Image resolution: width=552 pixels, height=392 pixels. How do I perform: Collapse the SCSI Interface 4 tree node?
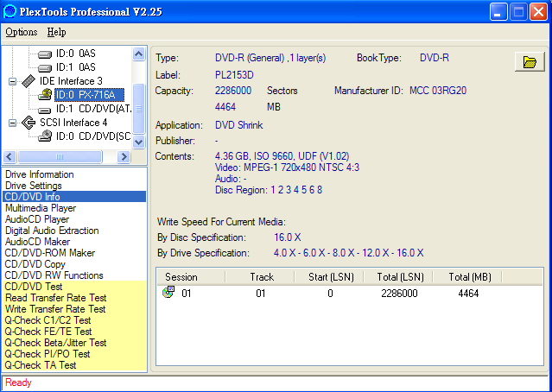coord(12,123)
